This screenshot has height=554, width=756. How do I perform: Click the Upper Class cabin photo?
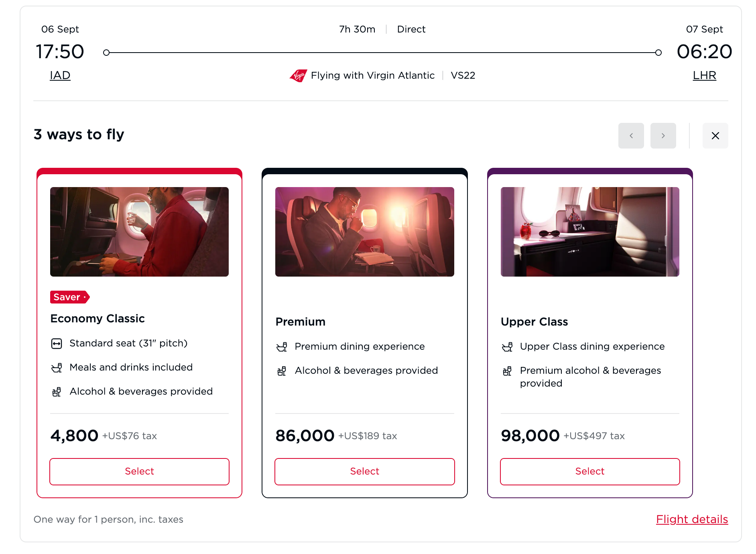pos(590,232)
